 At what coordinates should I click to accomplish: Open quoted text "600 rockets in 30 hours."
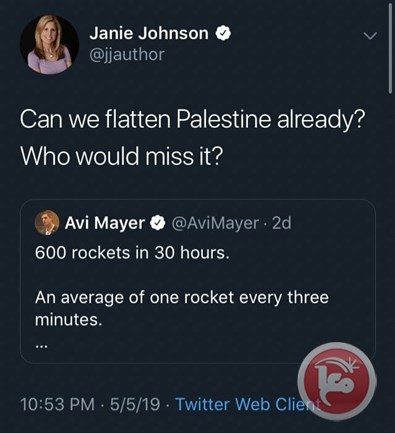(132, 253)
